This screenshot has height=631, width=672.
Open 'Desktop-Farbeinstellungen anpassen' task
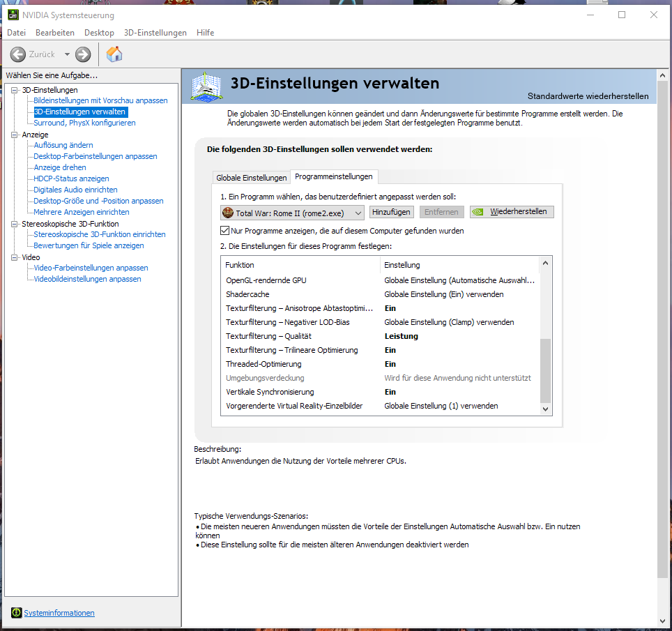click(x=95, y=156)
